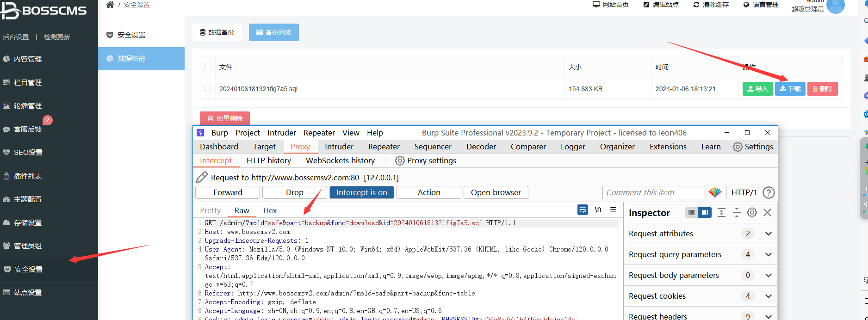Expand the Request attributes section
The height and width of the screenshot is (320, 868).
768,234
